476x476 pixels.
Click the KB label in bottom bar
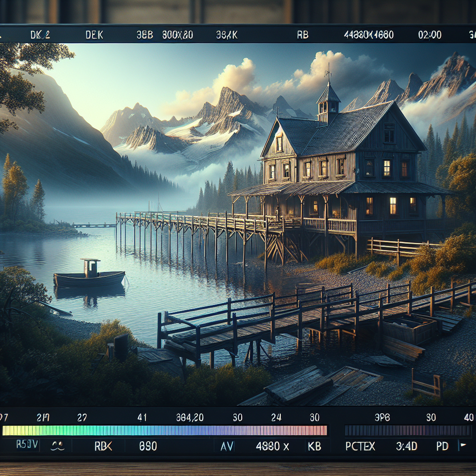(315, 446)
